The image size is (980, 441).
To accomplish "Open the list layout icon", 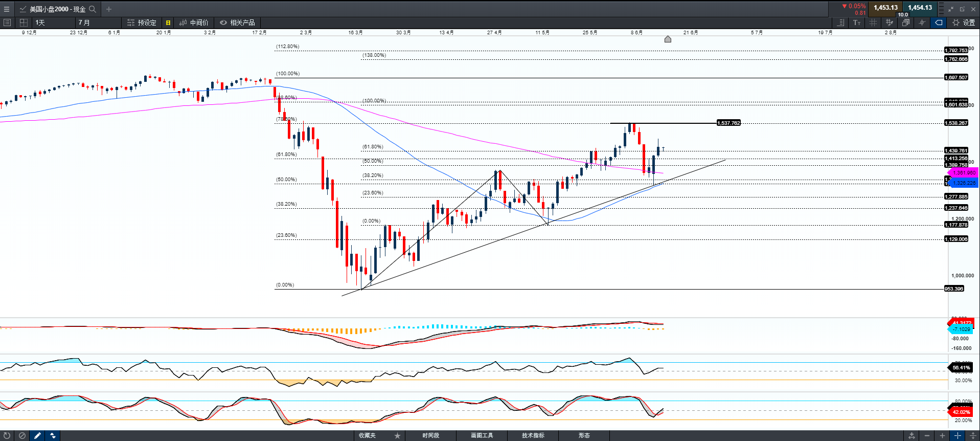I will (x=7, y=23).
